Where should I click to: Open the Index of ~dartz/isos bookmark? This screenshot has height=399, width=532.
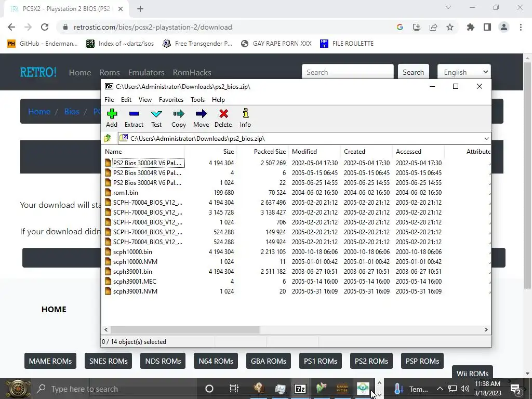pos(120,44)
